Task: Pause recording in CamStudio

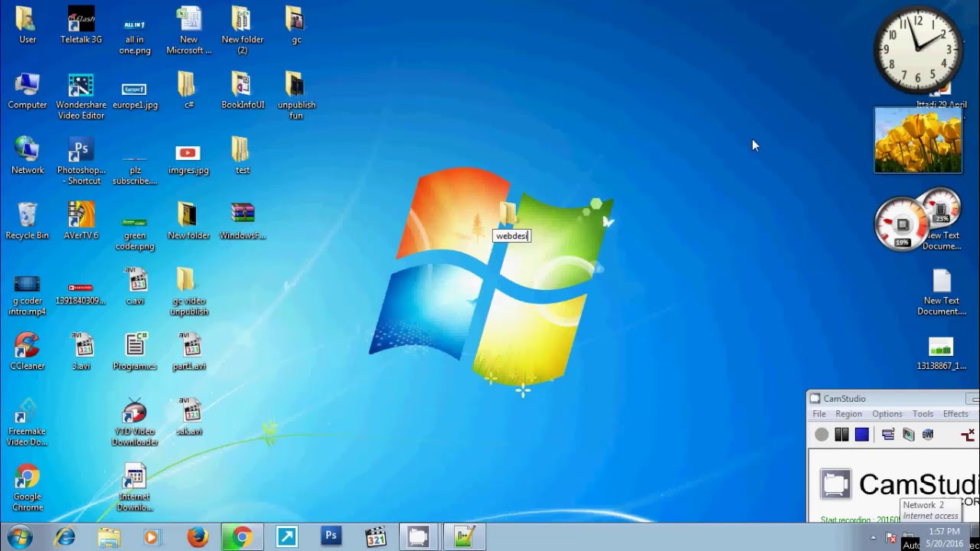Action: coord(841,435)
